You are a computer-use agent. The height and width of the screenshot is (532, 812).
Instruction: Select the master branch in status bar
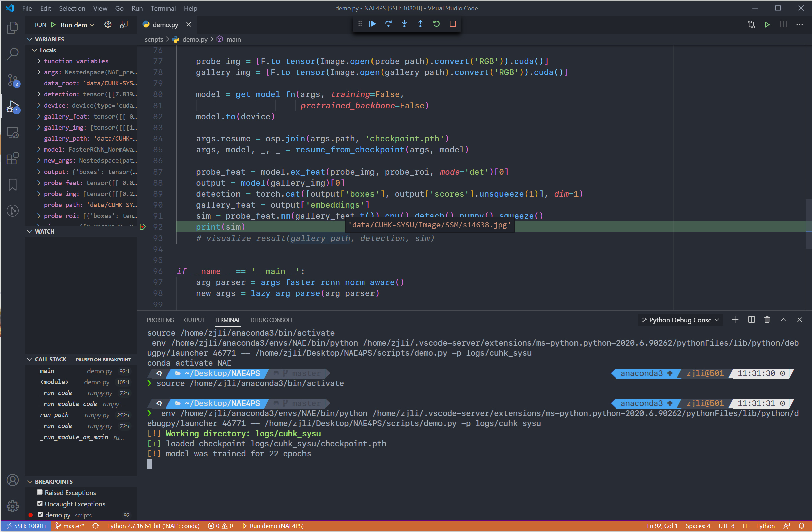coord(70,526)
